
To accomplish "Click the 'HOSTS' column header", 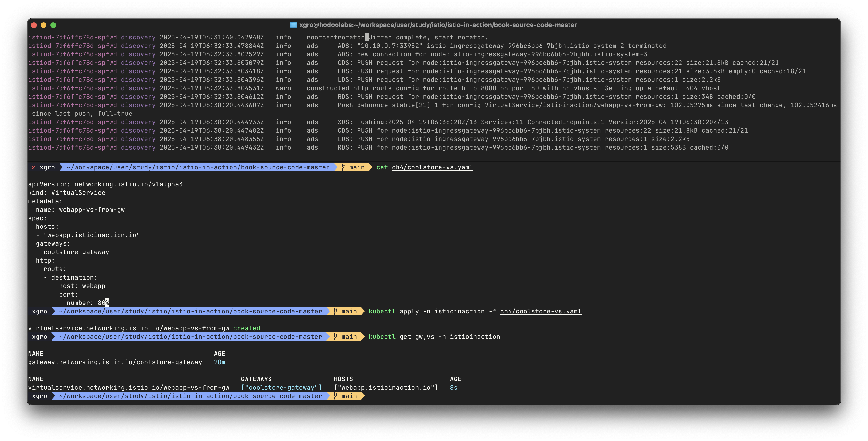I will (343, 379).
